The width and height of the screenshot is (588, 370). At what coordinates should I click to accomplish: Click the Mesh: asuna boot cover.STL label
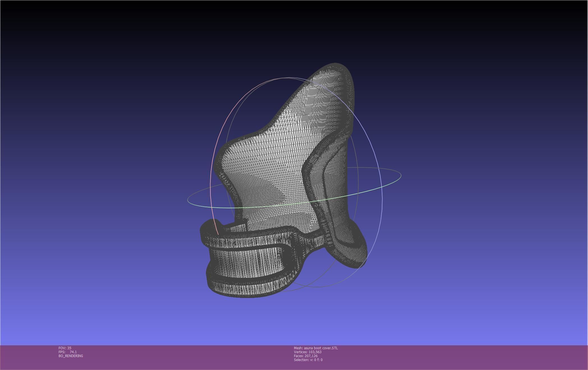[316, 348]
